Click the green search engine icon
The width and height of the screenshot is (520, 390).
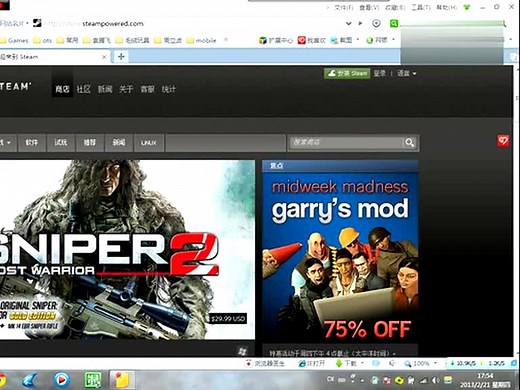(x=394, y=23)
